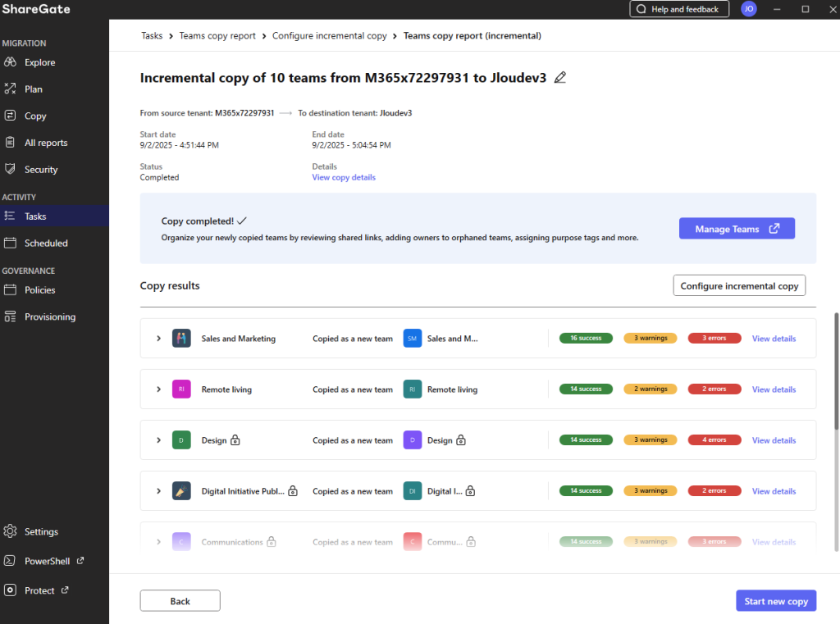The width and height of the screenshot is (840, 624).
Task: Expand the Digital Initiative row
Action: (x=158, y=491)
